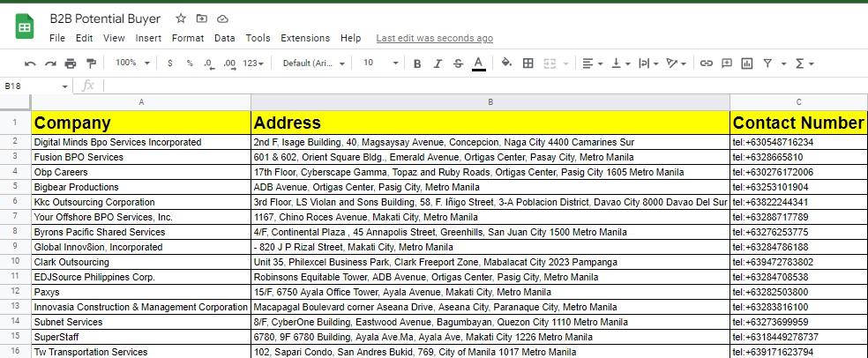Select cell with tel:+63284786188
Viewport: 868px width, 358px height.
[799, 247]
